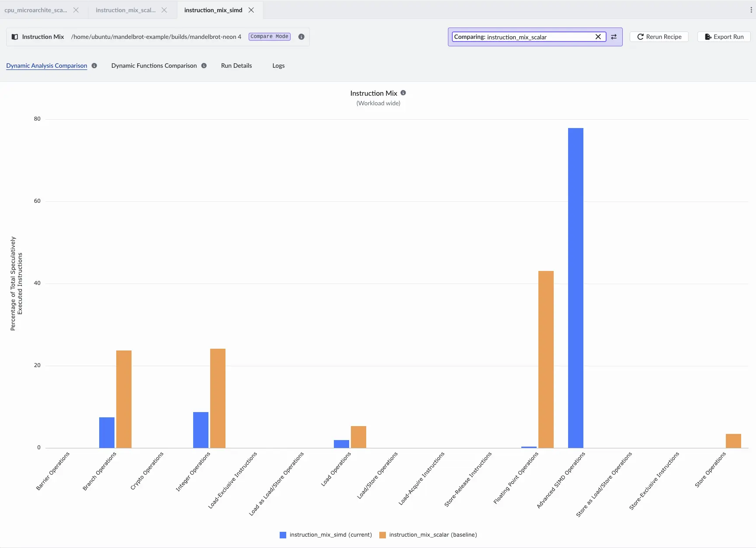Clear the comparison with the X button
Image resolution: width=756 pixels, height=548 pixels.
pos(598,37)
